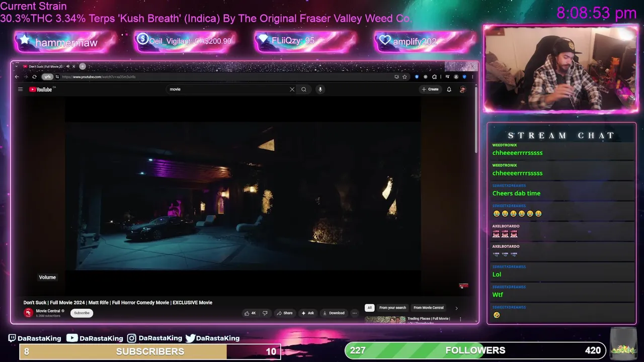
Task: Open the YouTube account avatar menu
Action: (462, 89)
